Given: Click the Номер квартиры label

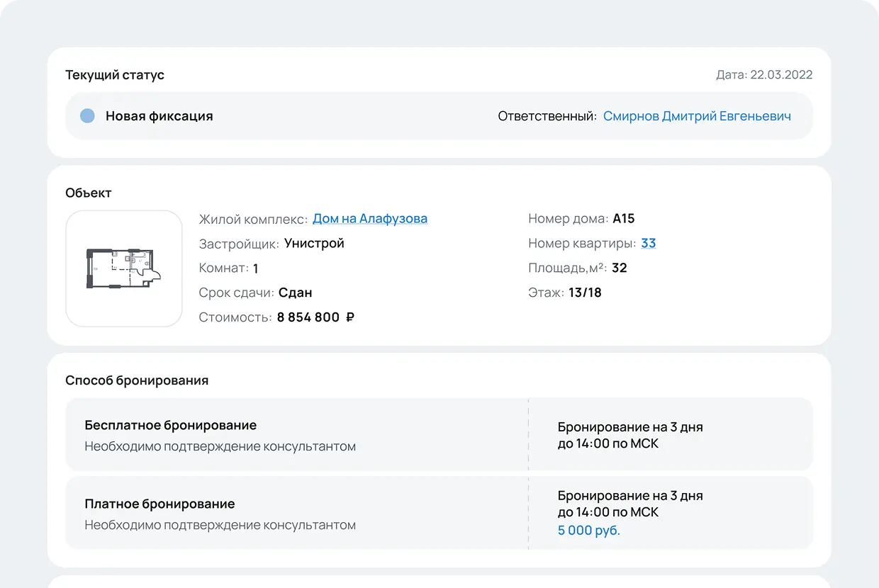Looking at the screenshot, I should point(582,244).
